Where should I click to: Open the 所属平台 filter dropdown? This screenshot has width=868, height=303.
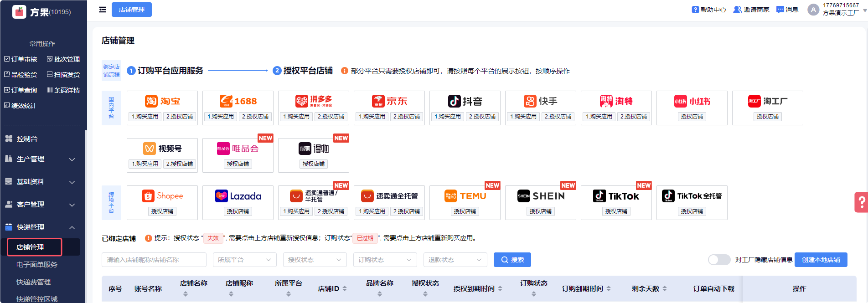pyautogui.click(x=244, y=260)
